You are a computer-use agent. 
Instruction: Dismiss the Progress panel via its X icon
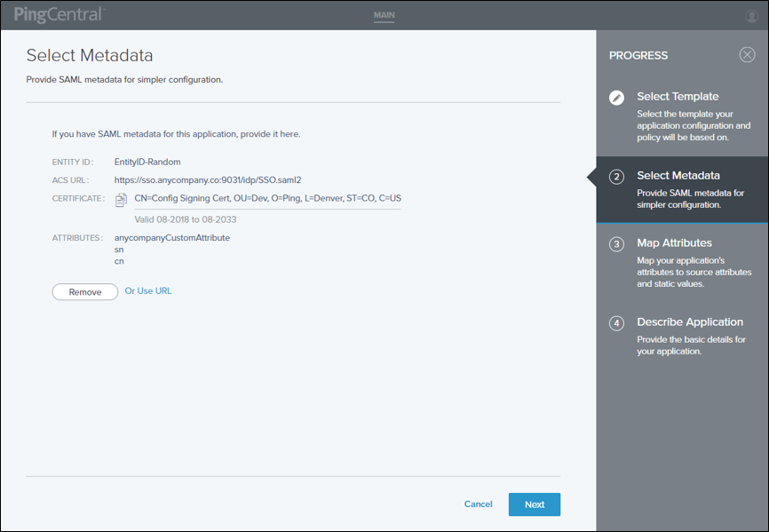[x=747, y=54]
